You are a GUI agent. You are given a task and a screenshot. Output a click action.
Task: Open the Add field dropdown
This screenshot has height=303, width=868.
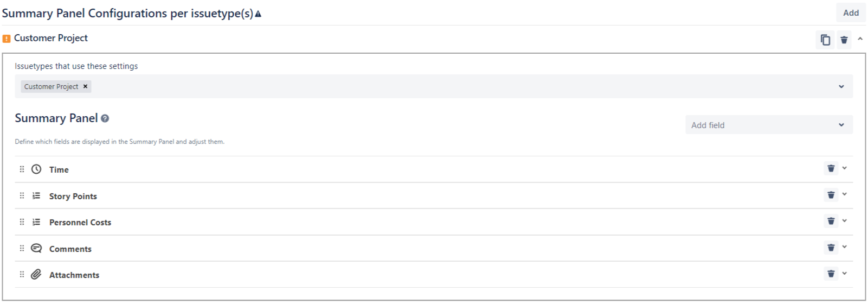click(x=768, y=125)
